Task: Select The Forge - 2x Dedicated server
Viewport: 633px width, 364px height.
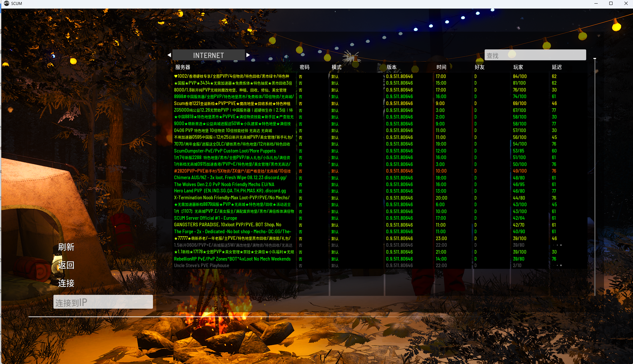Action: click(379, 232)
